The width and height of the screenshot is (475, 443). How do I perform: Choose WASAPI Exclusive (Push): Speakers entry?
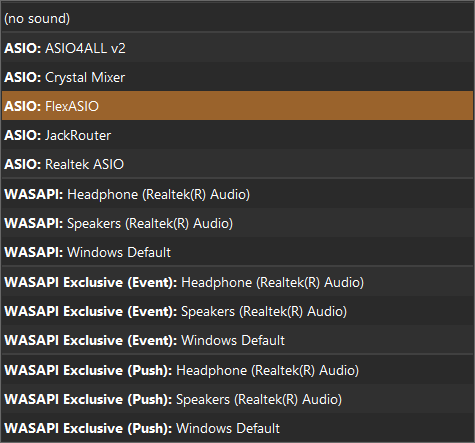237,399
